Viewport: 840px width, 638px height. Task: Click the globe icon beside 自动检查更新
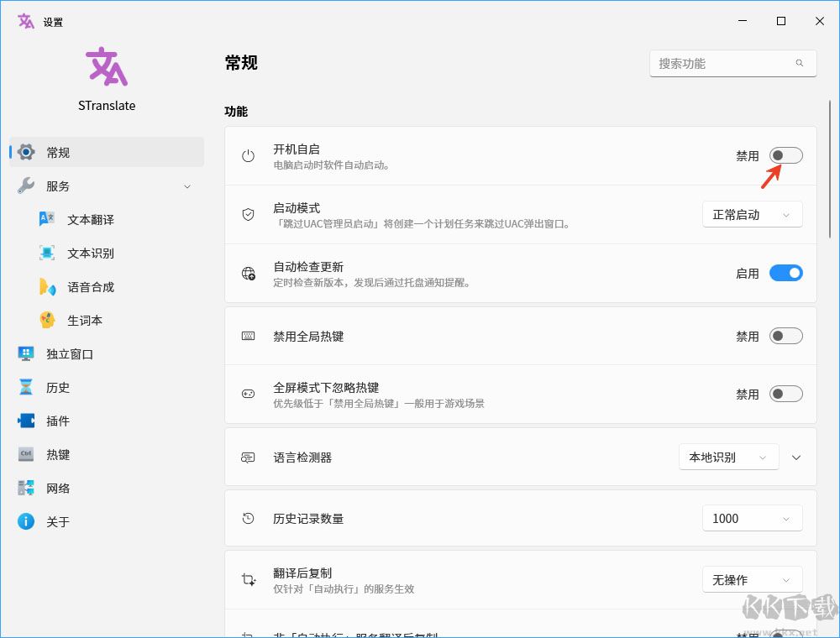(x=248, y=274)
